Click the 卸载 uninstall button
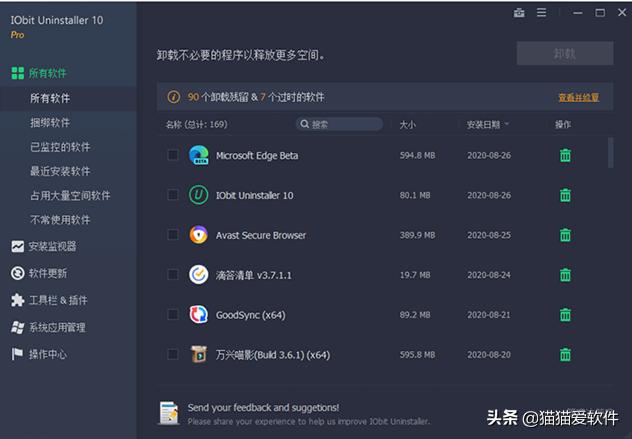 (x=565, y=53)
